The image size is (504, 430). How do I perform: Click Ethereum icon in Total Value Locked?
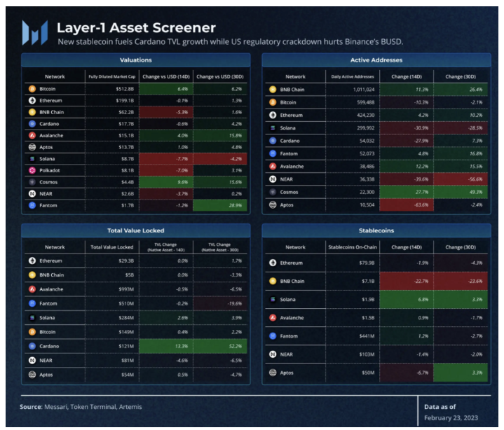tap(32, 261)
